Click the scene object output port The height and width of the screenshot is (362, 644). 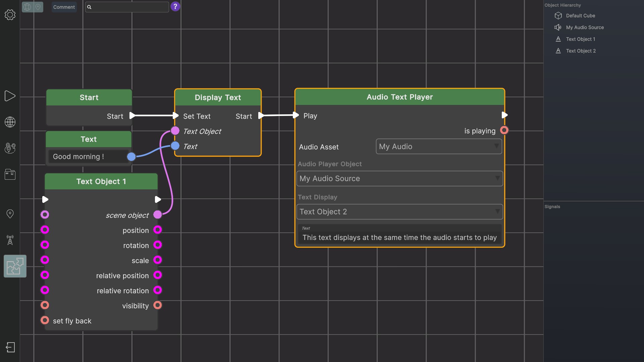(158, 215)
